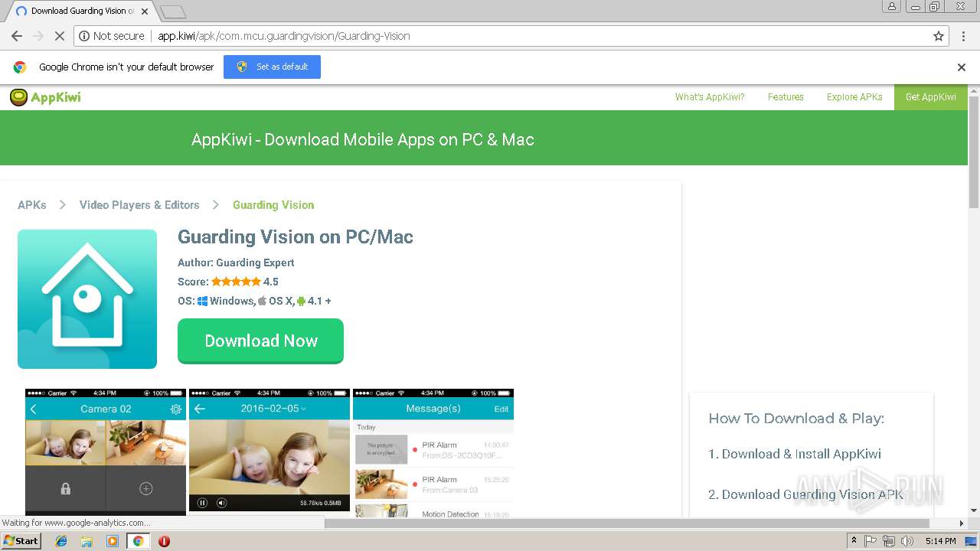This screenshot has height=551, width=980.
Task: Click the network tray icon
Action: point(889,541)
